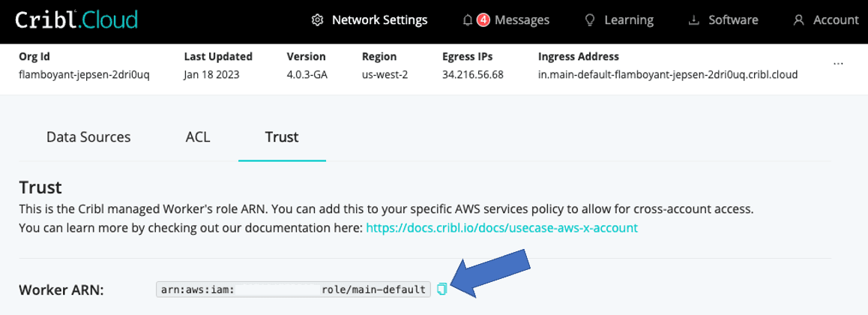
Task: Click the Ingress Address value
Action: [667, 74]
